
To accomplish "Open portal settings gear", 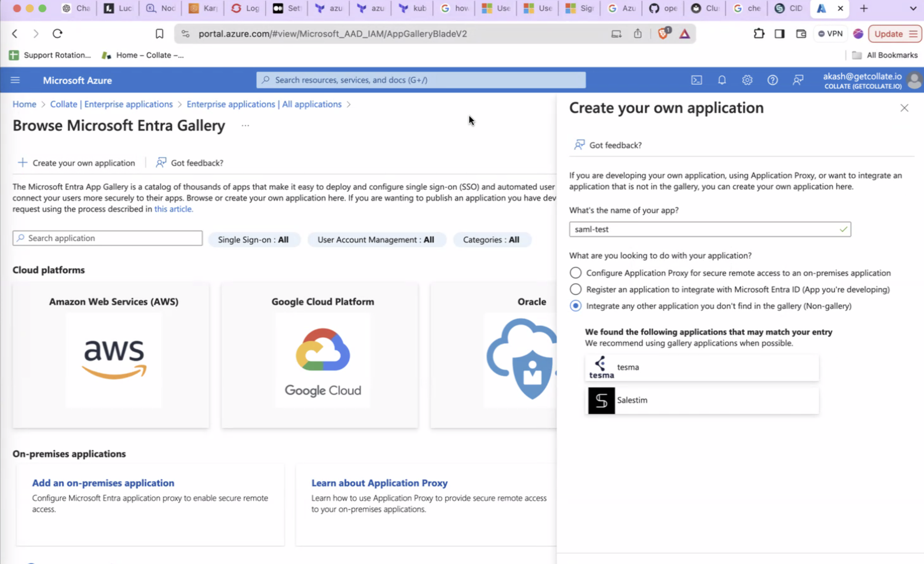I will coord(748,80).
